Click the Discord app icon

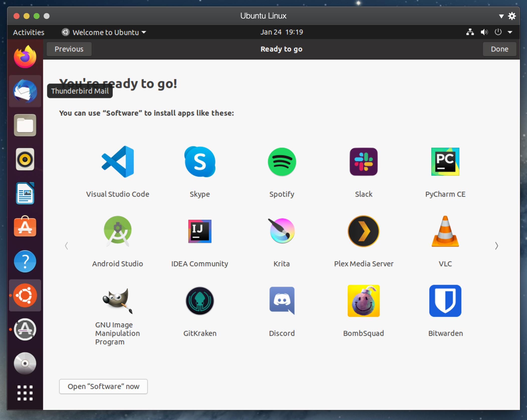pyautogui.click(x=282, y=301)
